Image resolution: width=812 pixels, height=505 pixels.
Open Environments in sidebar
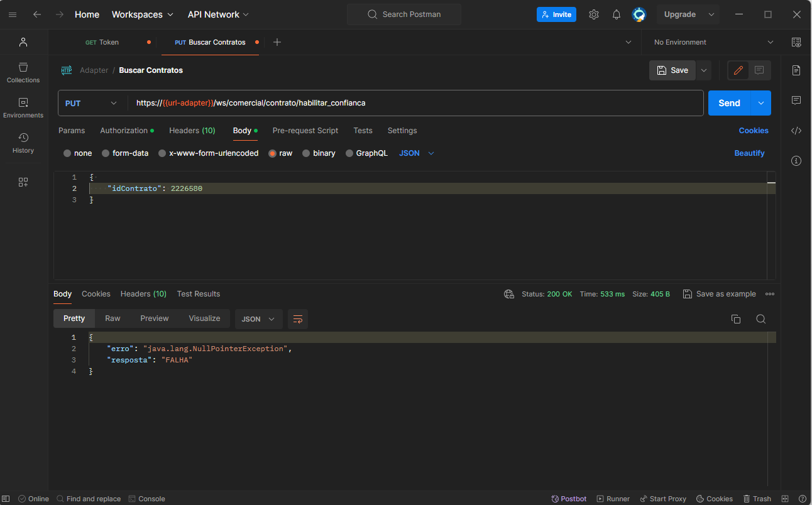point(23,108)
